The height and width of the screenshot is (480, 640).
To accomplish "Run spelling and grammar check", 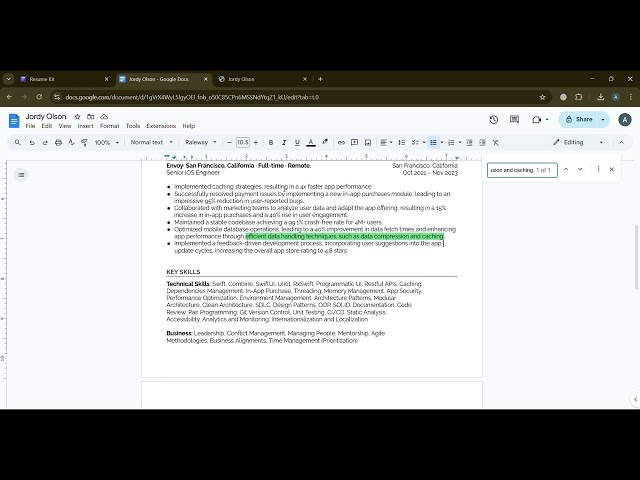I will tap(71, 142).
